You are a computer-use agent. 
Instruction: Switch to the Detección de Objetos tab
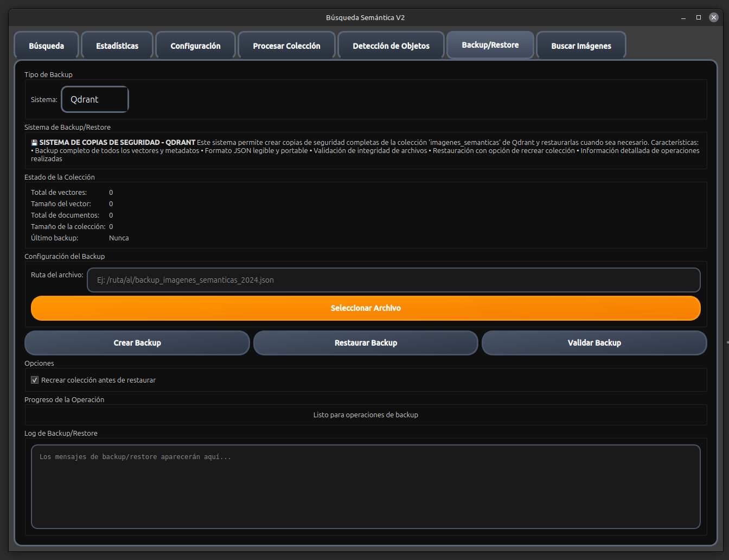390,45
